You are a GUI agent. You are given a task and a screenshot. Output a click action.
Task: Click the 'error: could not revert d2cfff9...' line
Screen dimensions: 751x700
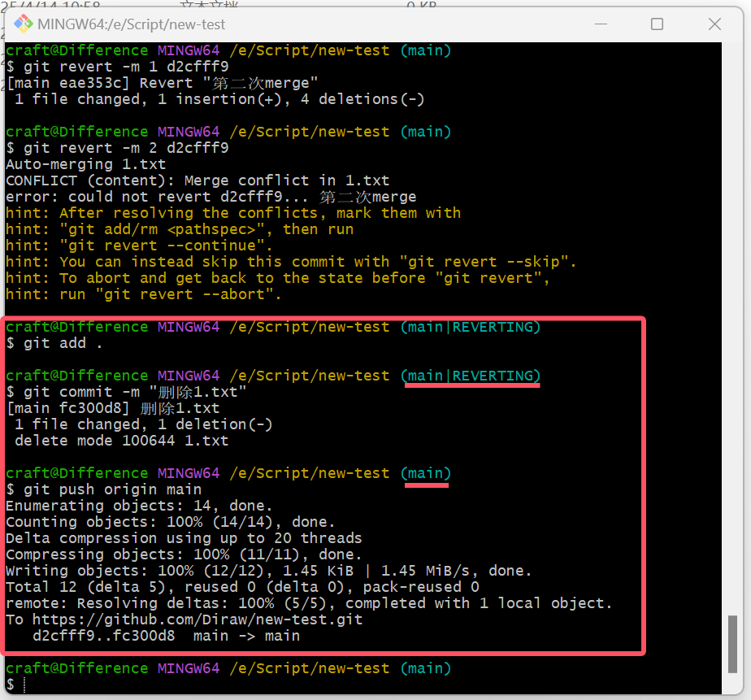(211, 197)
